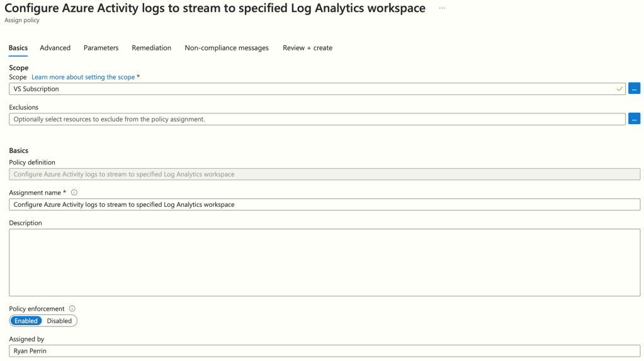Open Learn more about setting the scope
The width and height of the screenshot is (644, 361).
pyautogui.click(x=83, y=77)
